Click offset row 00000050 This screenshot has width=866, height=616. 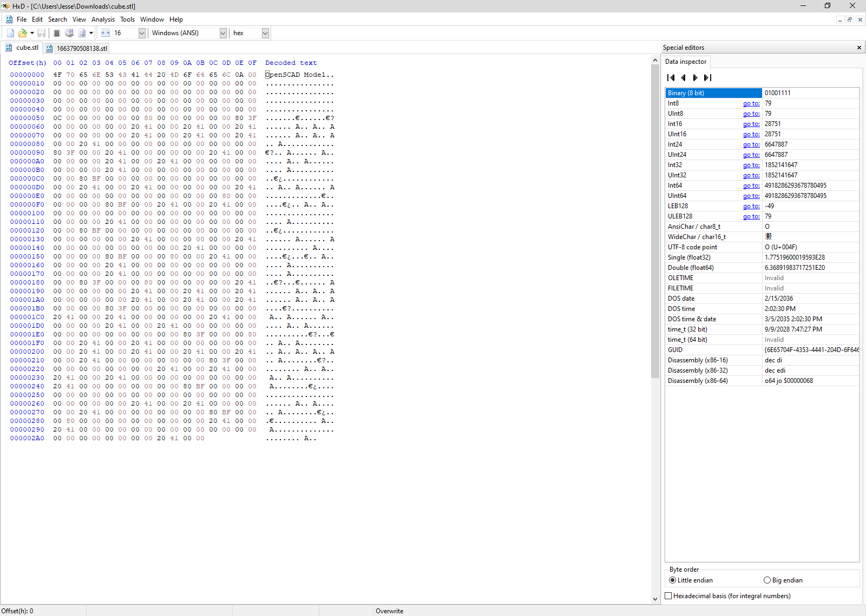pyautogui.click(x=27, y=118)
